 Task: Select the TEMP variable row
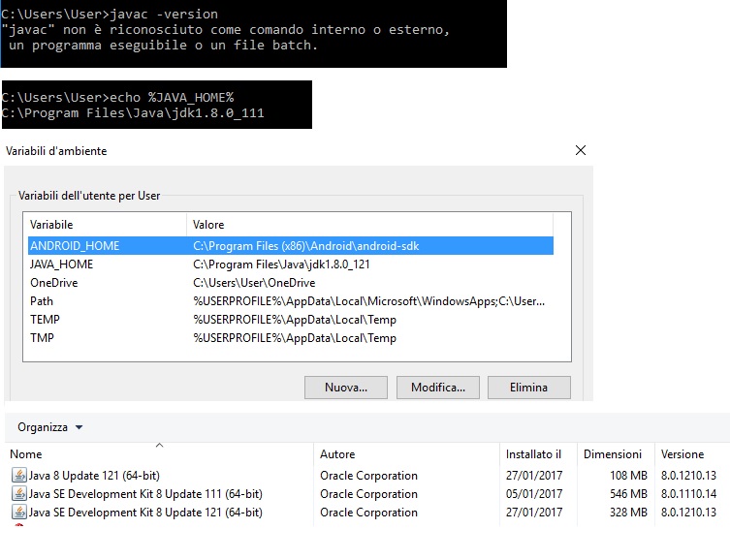click(x=291, y=320)
